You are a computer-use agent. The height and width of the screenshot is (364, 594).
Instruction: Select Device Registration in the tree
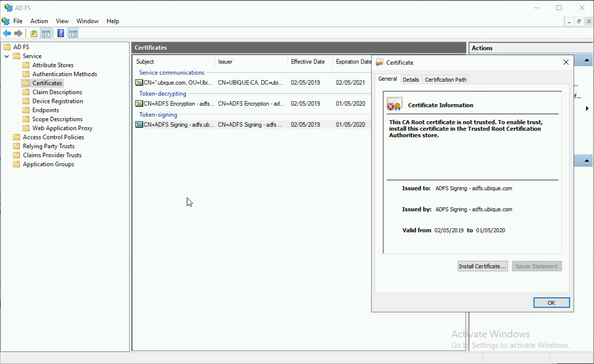click(x=58, y=101)
